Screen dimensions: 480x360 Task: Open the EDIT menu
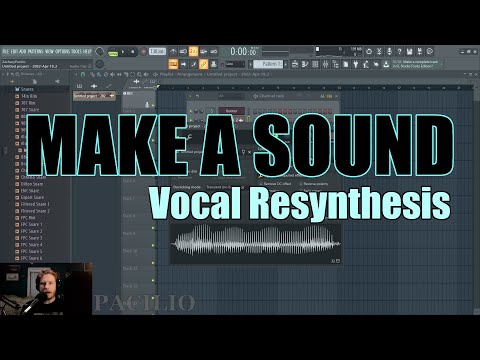(14, 51)
